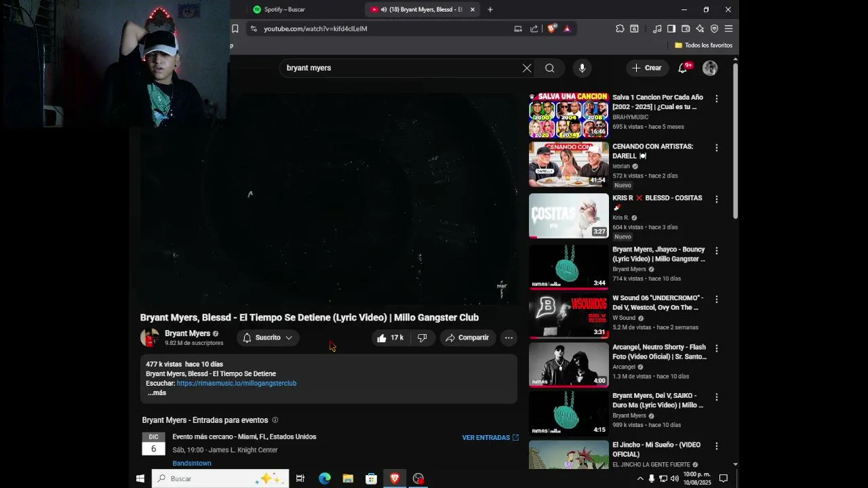The width and height of the screenshot is (868, 488).
Task: Launch Microsoft Edge from taskbar
Action: click(325, 479)
